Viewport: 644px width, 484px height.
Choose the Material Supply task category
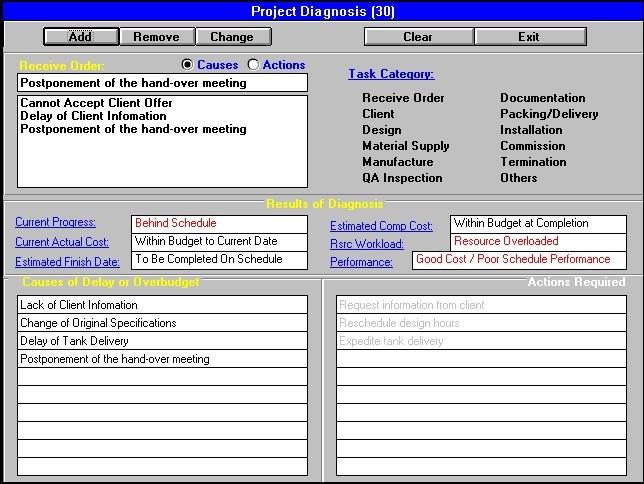coord(405,146)
